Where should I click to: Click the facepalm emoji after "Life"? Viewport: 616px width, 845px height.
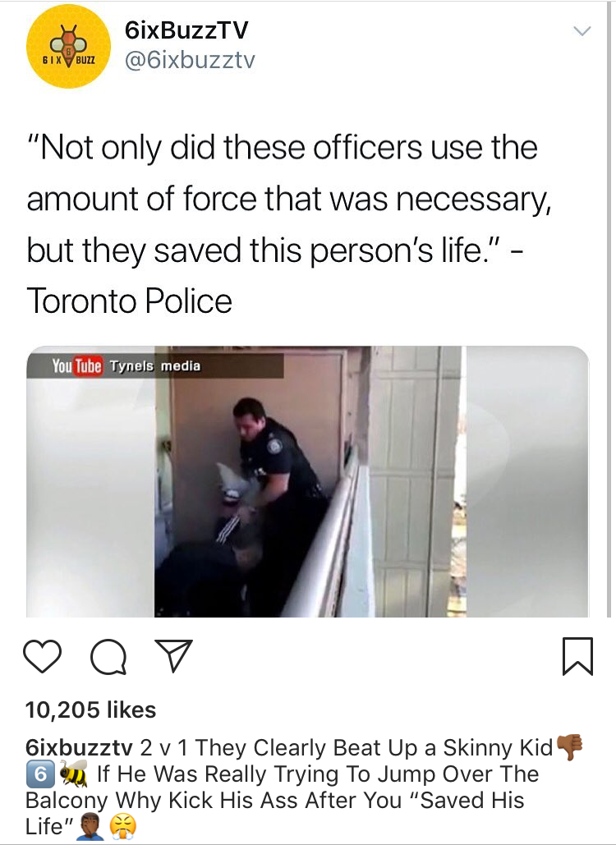point(90,827)
